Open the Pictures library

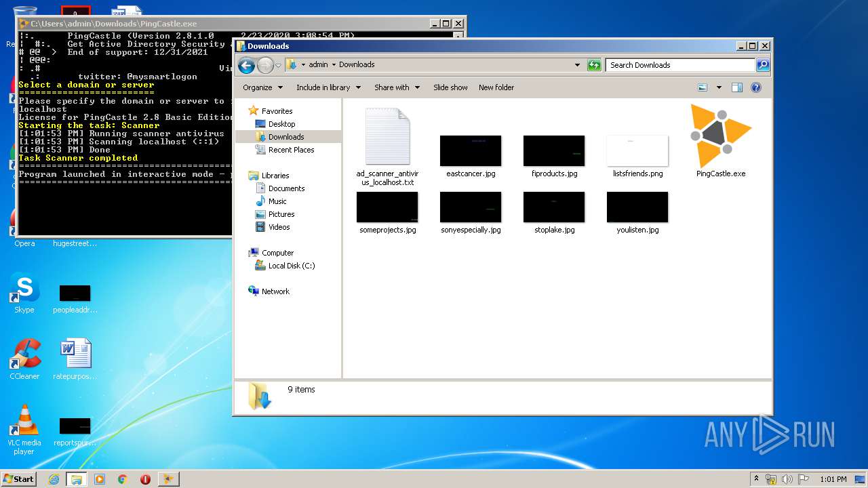[x=275, y=214]
